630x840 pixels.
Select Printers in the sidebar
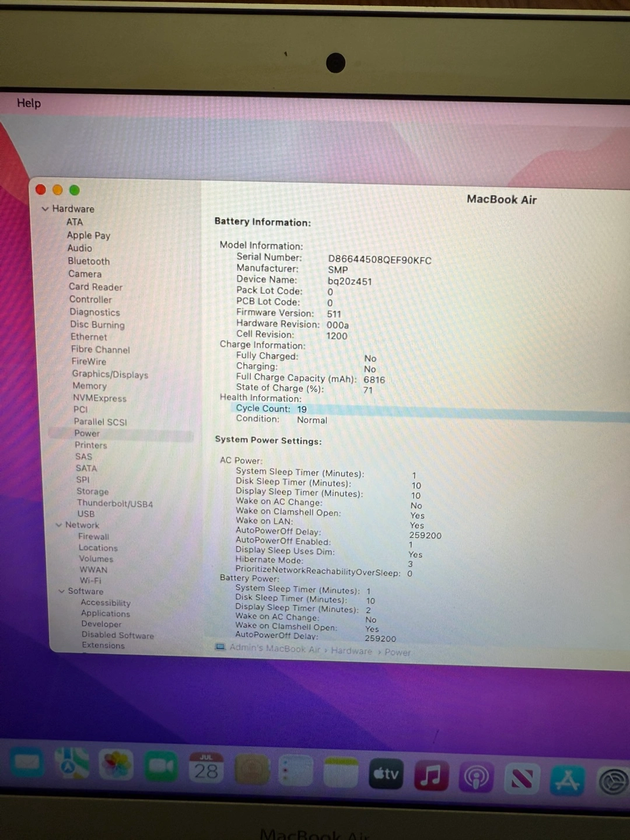pyautogui.click(x=91, y=445)
